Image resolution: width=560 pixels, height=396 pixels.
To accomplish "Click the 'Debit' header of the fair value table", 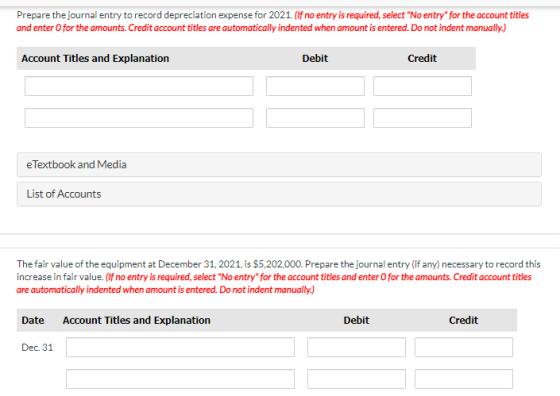I will pos(356,320).
